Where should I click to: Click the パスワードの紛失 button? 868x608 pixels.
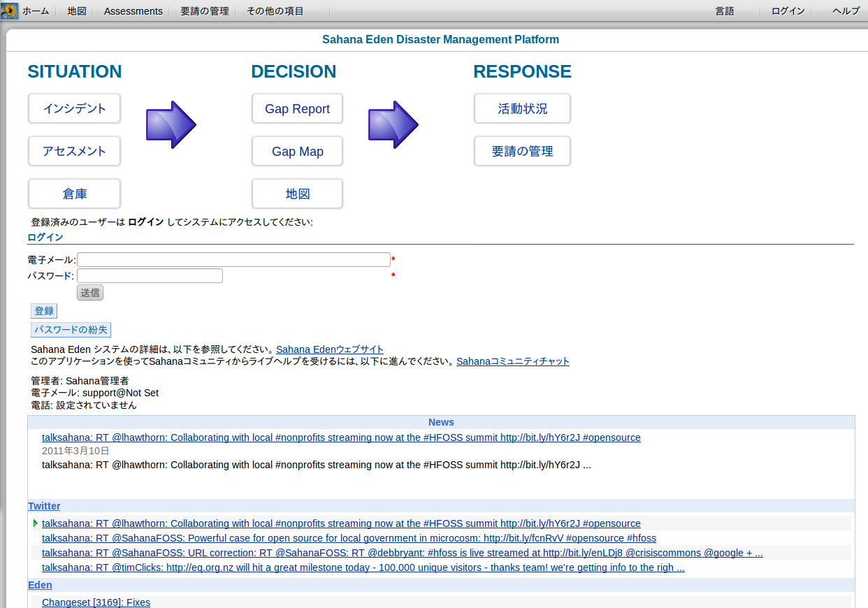click(71, 330)
